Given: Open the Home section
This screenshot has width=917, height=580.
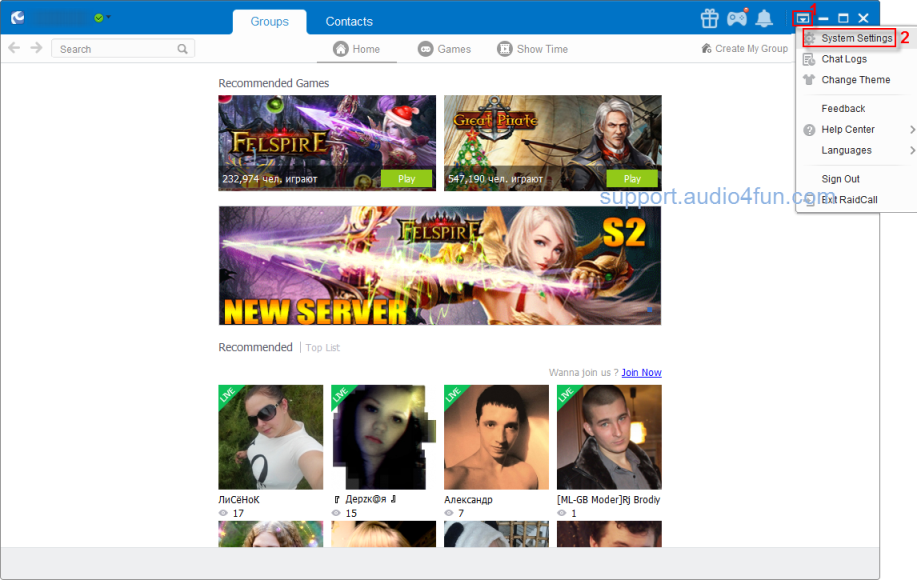Looking at the screenshot, I should [357, 49].
